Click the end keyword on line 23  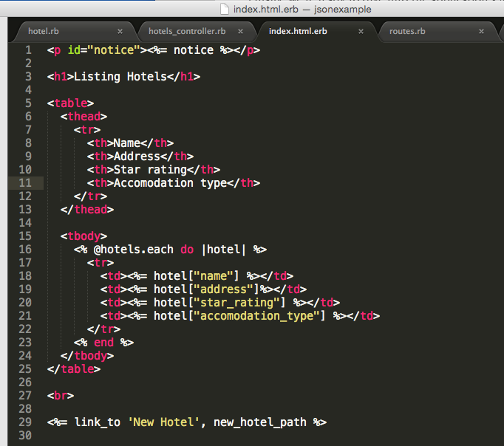(103, 343)
